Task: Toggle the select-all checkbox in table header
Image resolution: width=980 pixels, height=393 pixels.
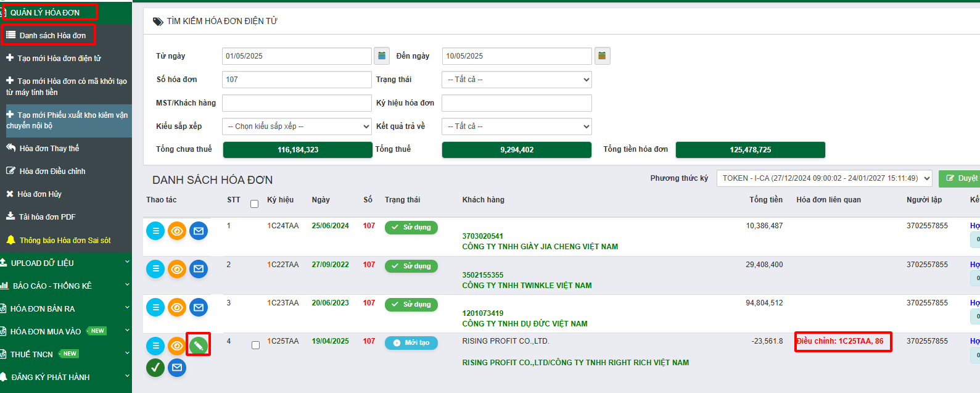Action: pos(254,204)
